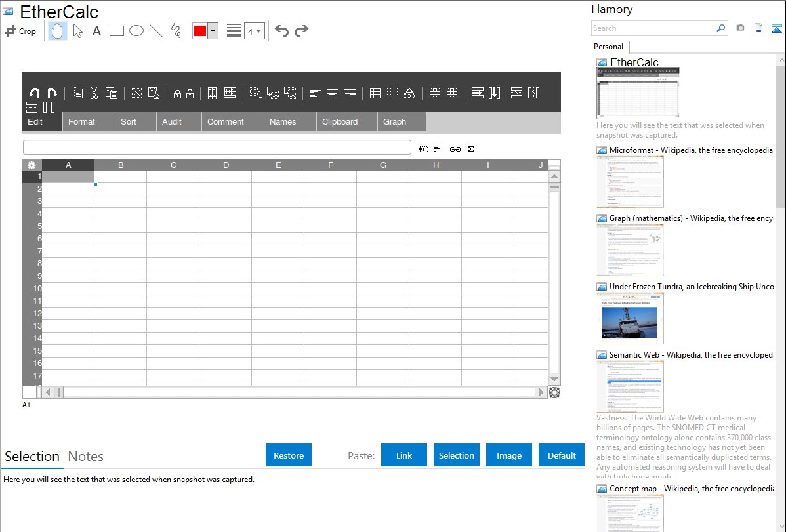Open the Graph tab
The width and height of the screenshot is (786, 532).
402,122
